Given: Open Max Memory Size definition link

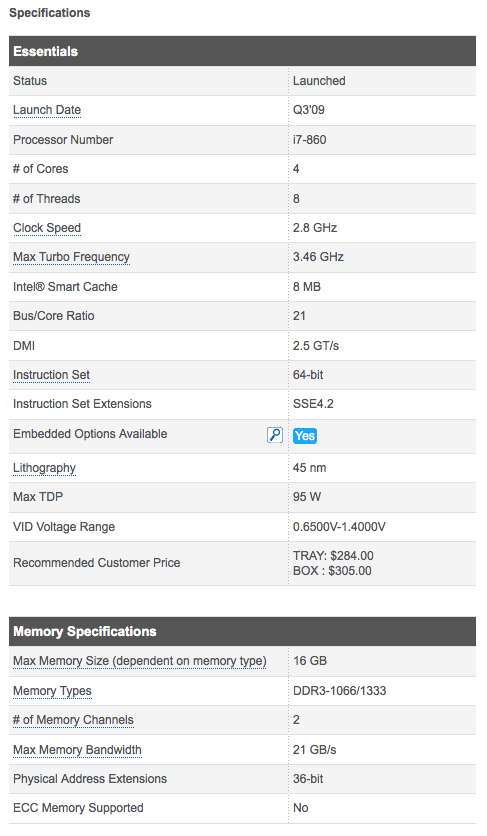Looking at the screenshot, I should pyautogui.click(x=140, y=661).
